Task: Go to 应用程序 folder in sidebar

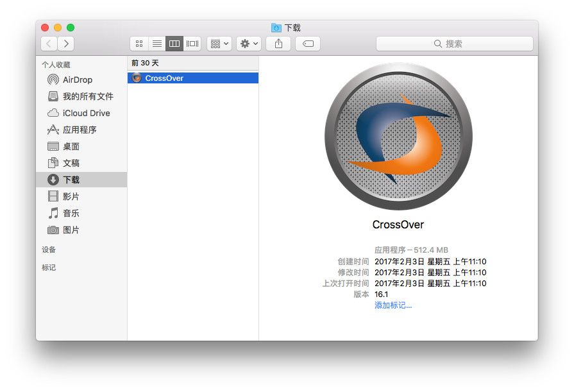Action: [79, 130]
